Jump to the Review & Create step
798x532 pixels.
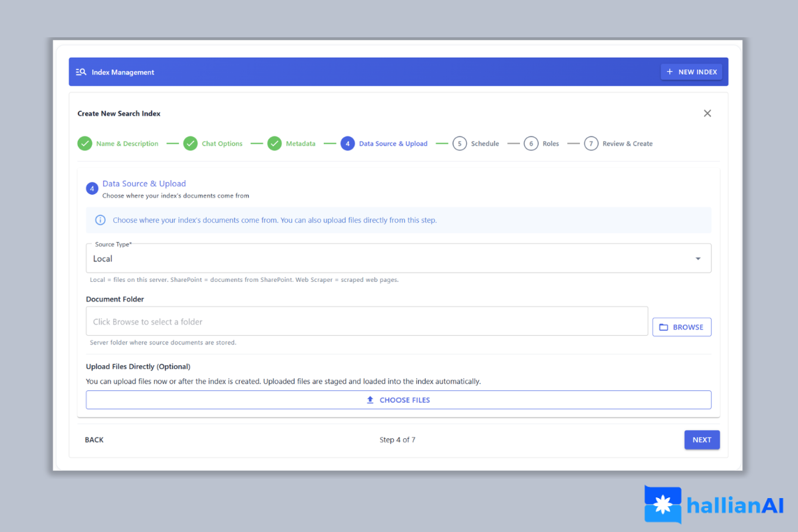click(x=628, y=144)
